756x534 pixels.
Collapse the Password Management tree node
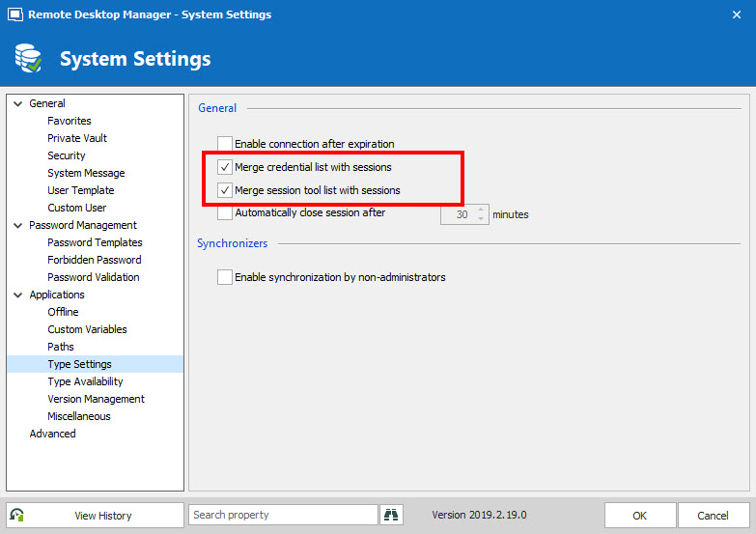pyautogui.click(x=17, y=225)
